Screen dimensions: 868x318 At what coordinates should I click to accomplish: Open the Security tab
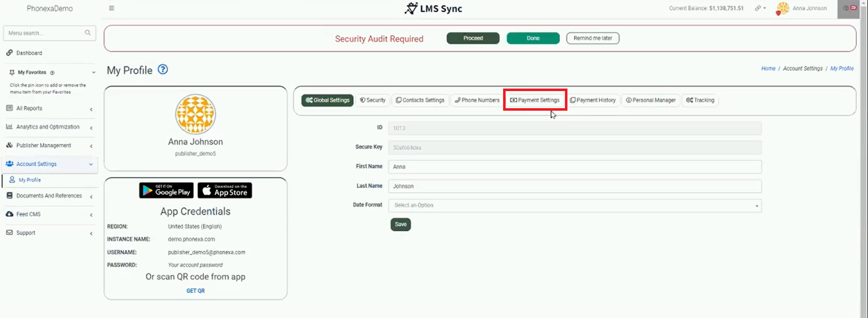pyautogui.click(x=372, y=100)
